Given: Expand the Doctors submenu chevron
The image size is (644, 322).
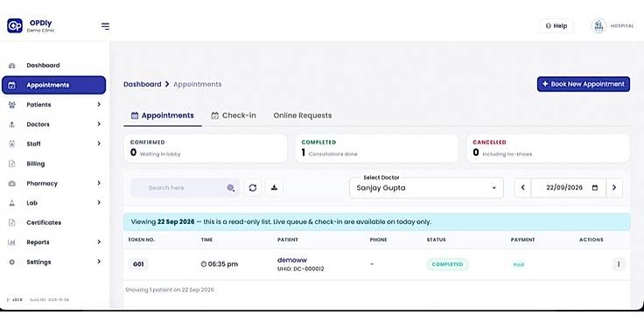Looking at the screenshot, I should [x=99, y=124].
